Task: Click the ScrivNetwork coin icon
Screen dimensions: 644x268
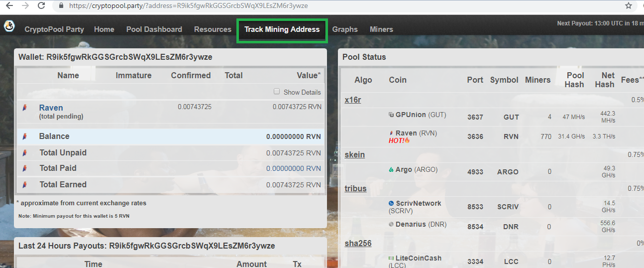Action: point(391,203)
